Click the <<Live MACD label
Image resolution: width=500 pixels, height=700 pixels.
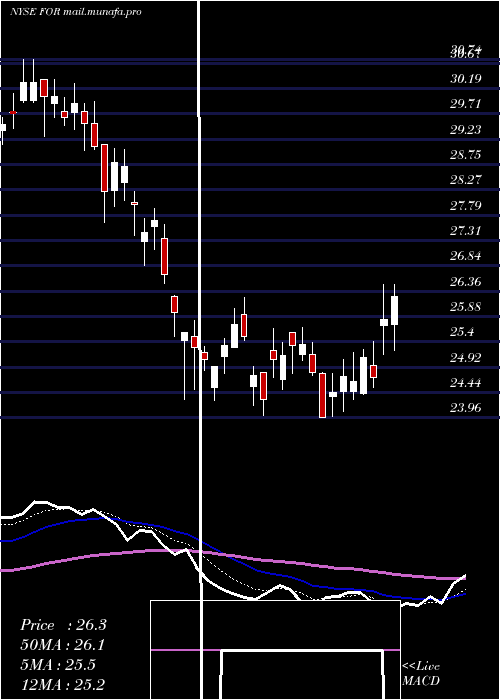421,674
